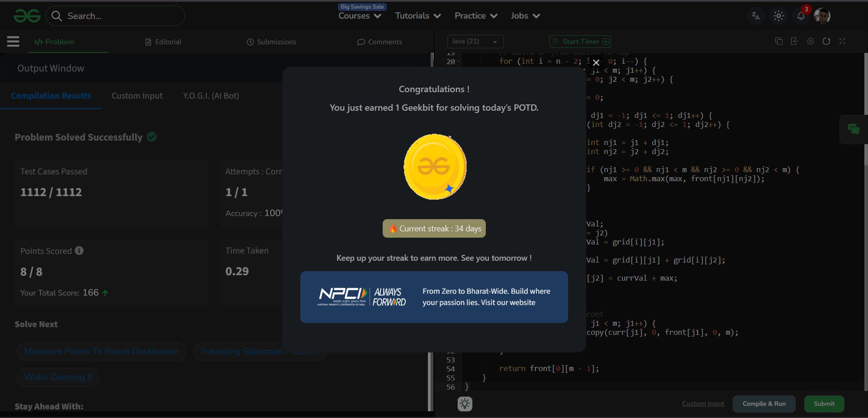The width and height of the screenshot is (868, 418).
Task: Open the notifications bell
Action: (801, 16)
